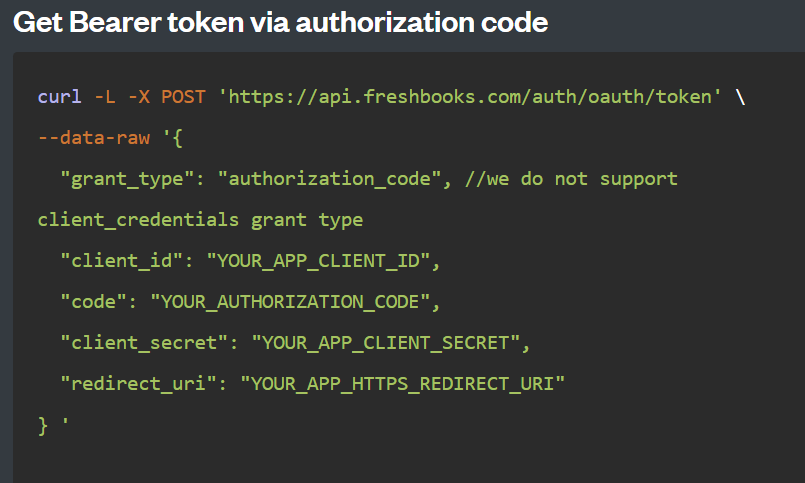
Task: Click the api.freshbooks.com token URL
Action: [469, 96]
